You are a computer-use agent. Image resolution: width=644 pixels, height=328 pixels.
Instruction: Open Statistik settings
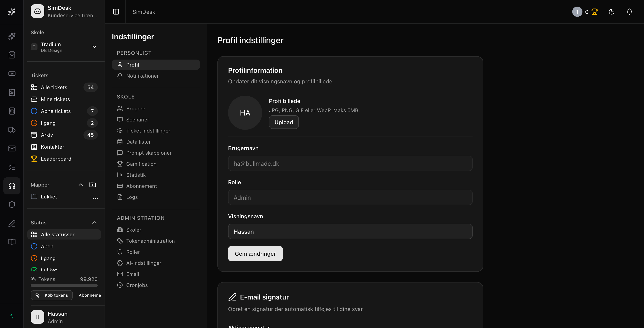(156, 175)
